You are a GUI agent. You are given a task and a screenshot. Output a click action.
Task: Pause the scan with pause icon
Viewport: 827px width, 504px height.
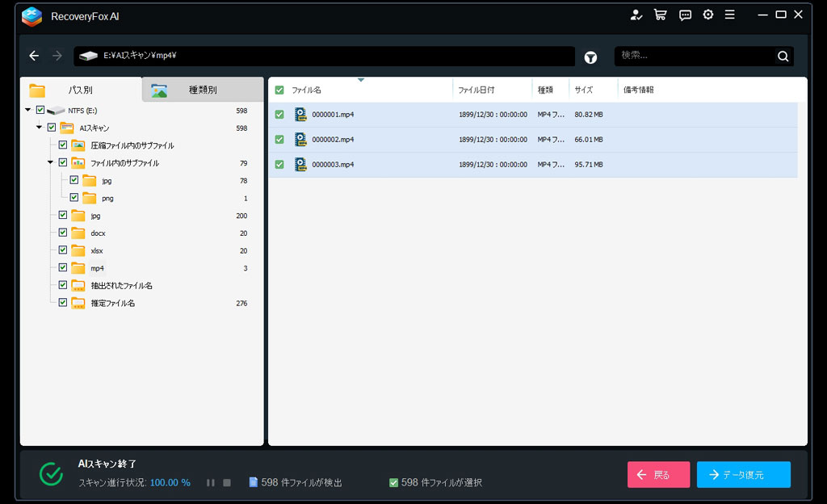(x=210, y=483)
